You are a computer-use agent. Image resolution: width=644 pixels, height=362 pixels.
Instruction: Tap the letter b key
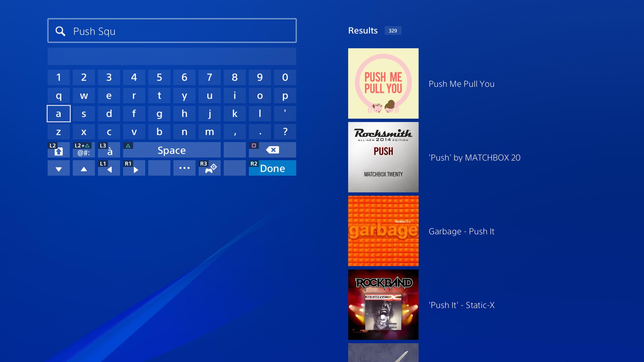click(159, 132)
